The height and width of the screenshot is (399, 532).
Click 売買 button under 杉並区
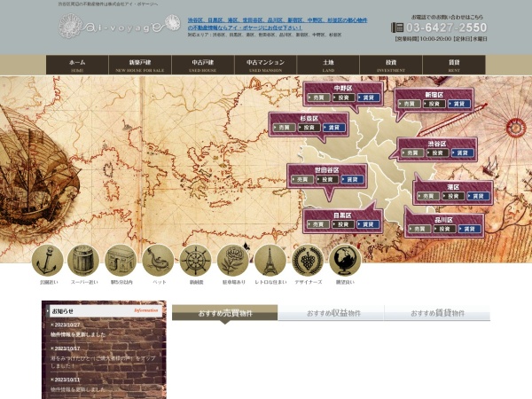tap(284, 128)
